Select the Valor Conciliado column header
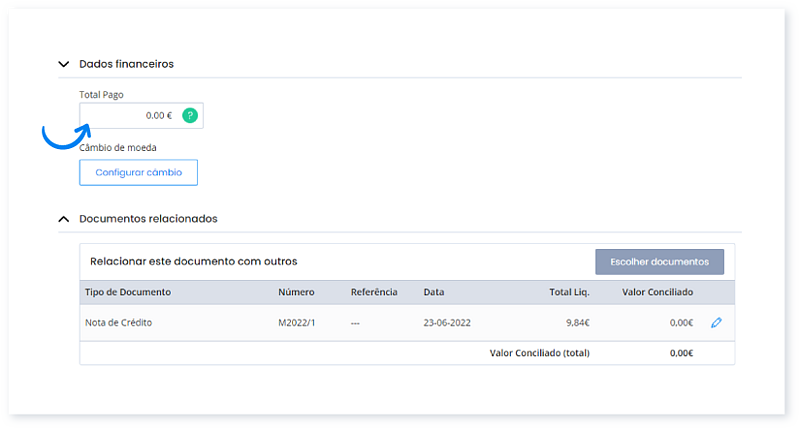Screen dimensions: 800x429 point(657,293)
